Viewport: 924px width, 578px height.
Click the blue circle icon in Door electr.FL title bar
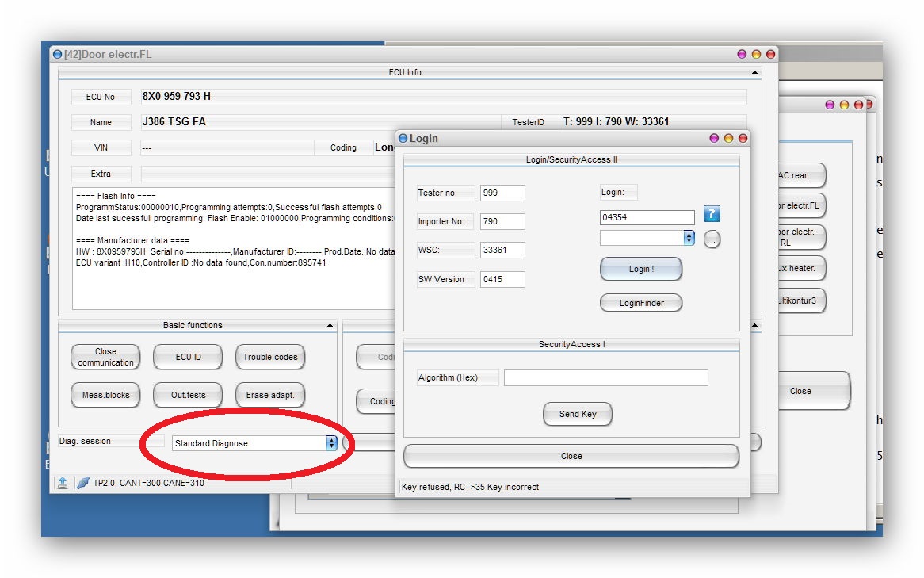[57, 54]
